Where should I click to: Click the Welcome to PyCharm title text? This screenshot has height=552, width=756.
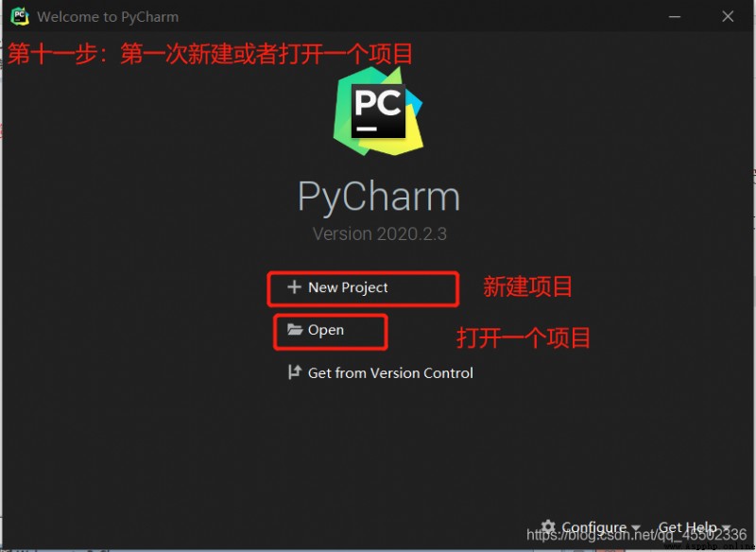[x=108, y=17]
